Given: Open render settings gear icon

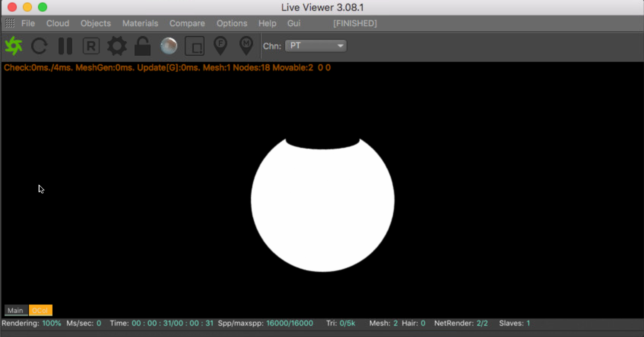Looking at the screenshot, I should coord(117,46).
